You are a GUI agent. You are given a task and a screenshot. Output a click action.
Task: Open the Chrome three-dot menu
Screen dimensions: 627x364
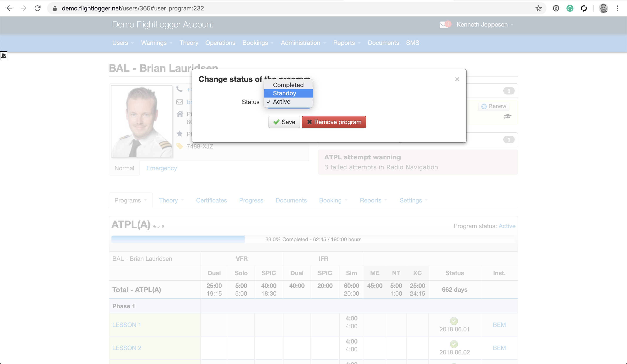point(617,8)
